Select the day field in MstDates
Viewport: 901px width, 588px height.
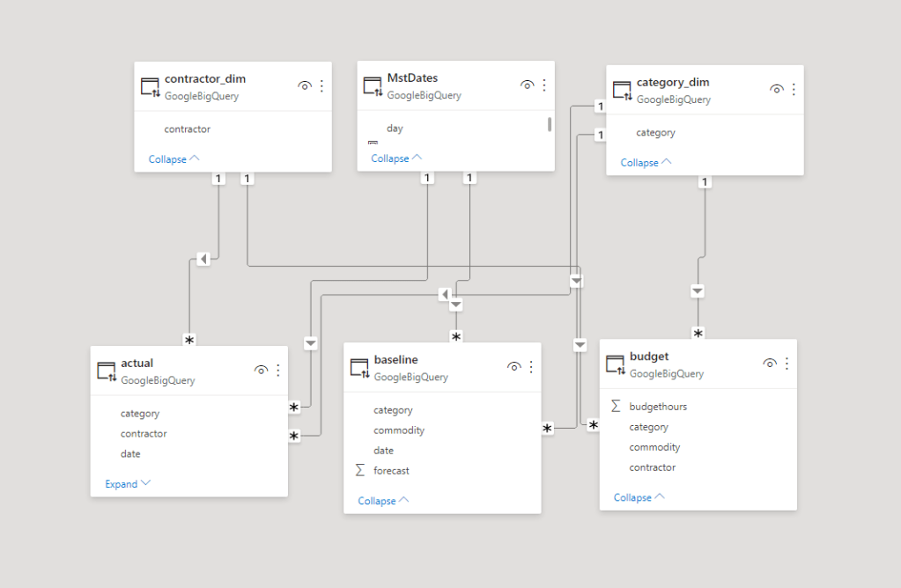394,128
